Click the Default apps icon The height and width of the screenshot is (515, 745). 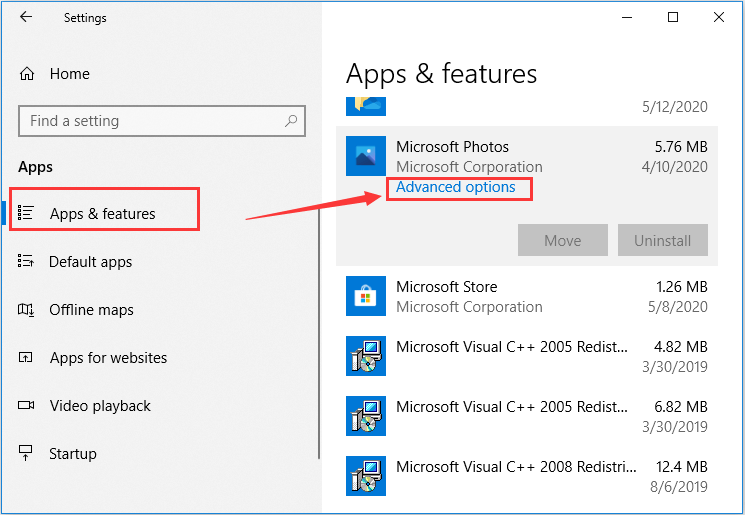pos(26,261)
